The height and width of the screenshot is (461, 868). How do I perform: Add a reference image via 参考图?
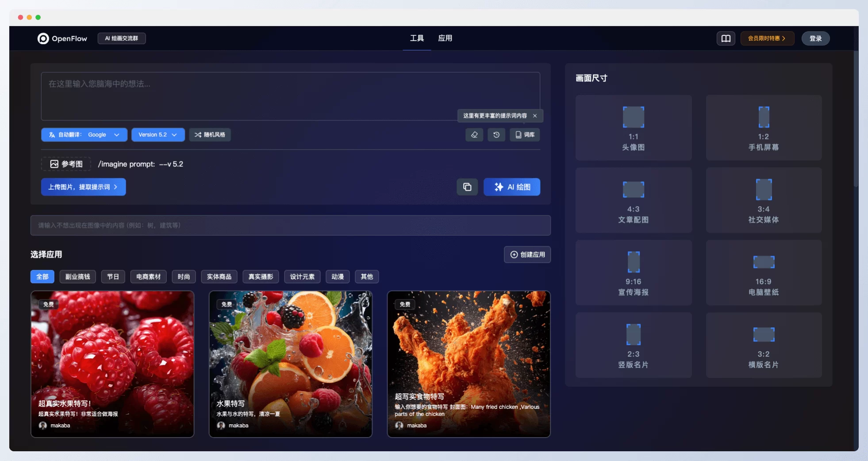coord(66,164)
